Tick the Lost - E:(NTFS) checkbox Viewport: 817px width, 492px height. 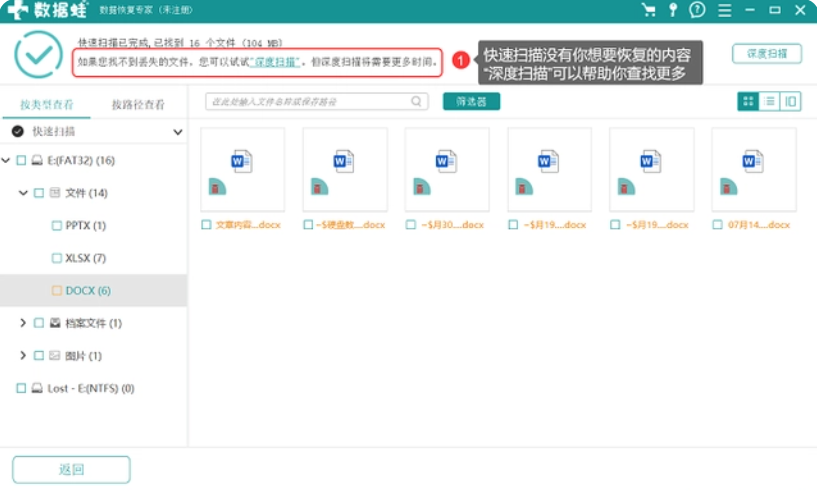[x=21, y=388]
